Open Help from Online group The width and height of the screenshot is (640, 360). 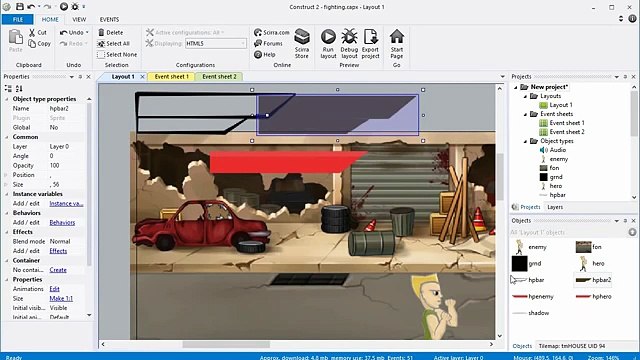pos(264,54)
